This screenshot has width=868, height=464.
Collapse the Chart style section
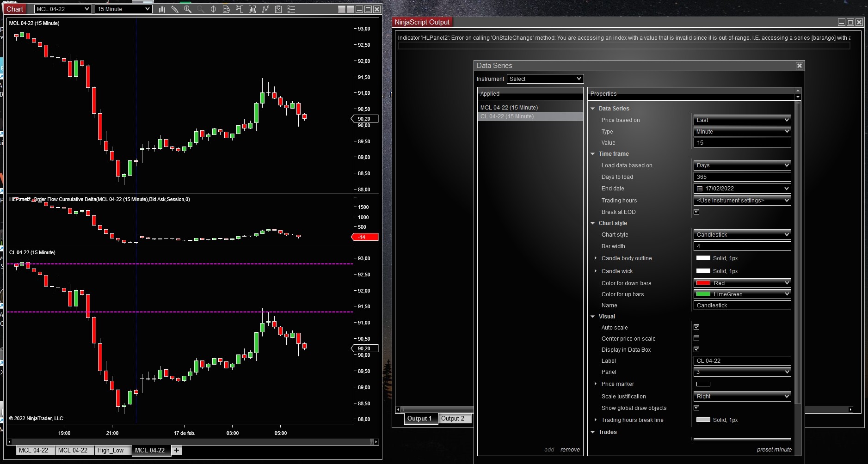pyautogui.click(x=593, y=223)
